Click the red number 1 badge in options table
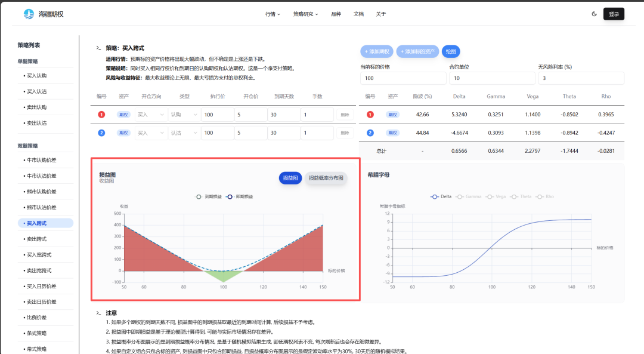Image resolution: width=644 pixels, height=354 pixels. pyautogui.click(x=102, y=115)
